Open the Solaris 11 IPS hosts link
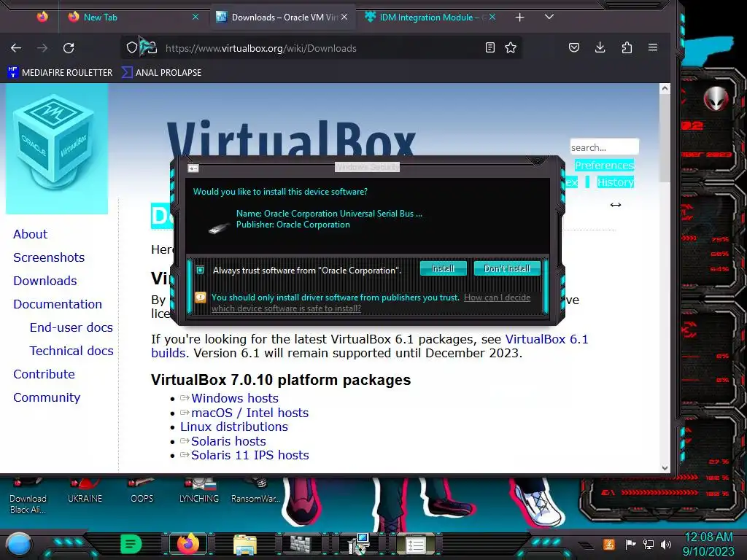The height and width of the screenshot is (560, 747). [x=250, y=455]
